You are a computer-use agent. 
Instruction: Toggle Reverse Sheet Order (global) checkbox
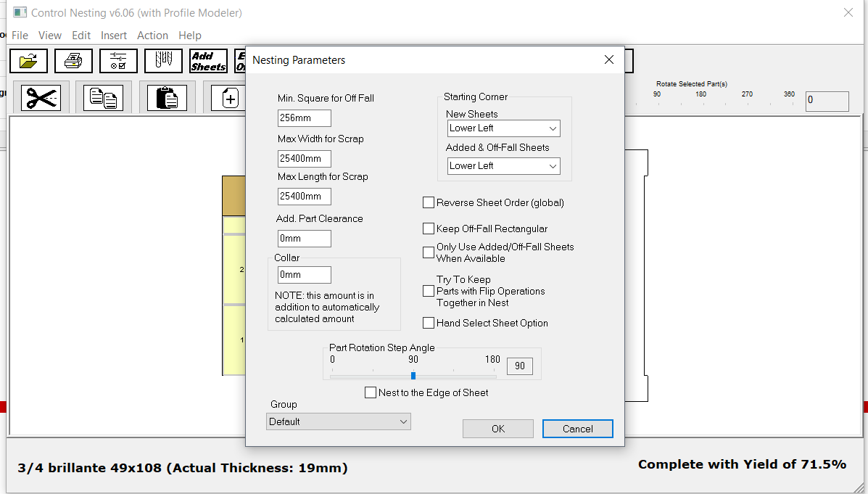pyautogui.click(x=429, y=202)
